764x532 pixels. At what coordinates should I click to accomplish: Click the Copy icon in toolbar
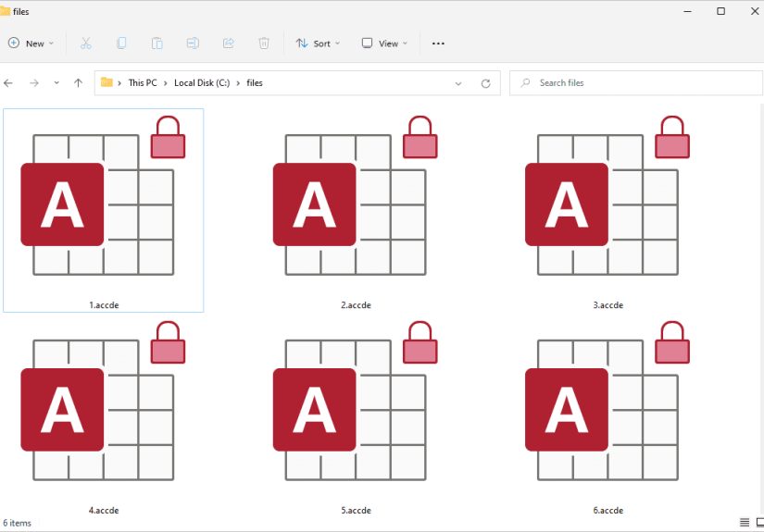coord(121,43)
